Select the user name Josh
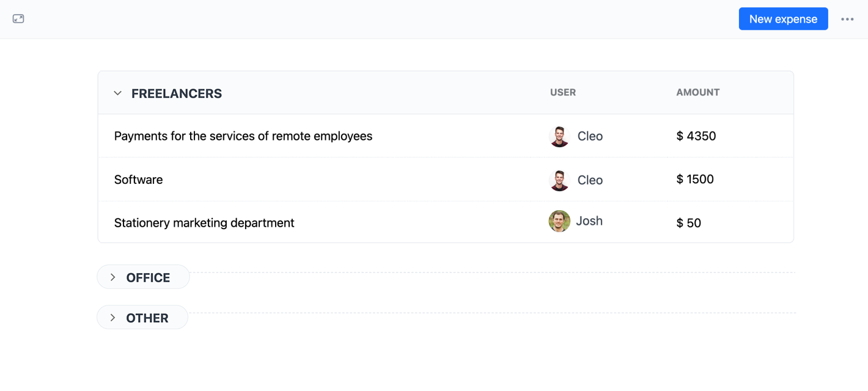The image size is (868, 391). (x=589, y=221)
